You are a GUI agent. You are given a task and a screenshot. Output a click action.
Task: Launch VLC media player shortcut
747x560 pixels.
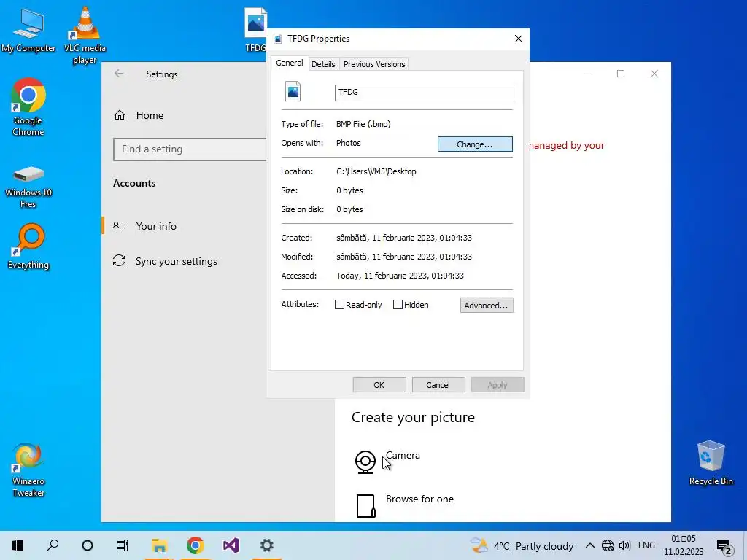pos(85,34)
